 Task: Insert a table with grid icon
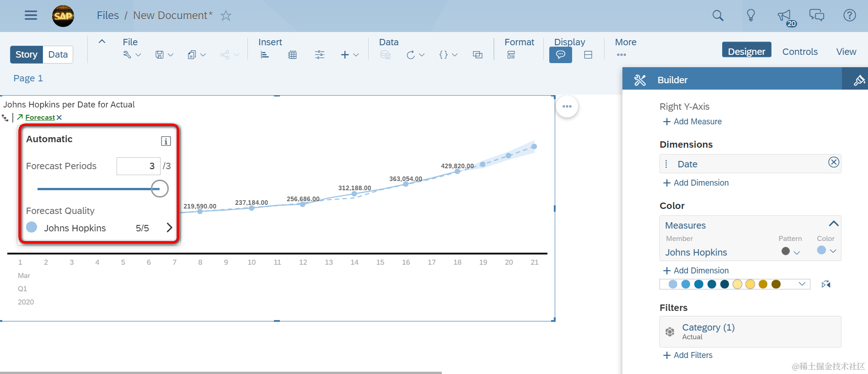[x=292, y=55]
